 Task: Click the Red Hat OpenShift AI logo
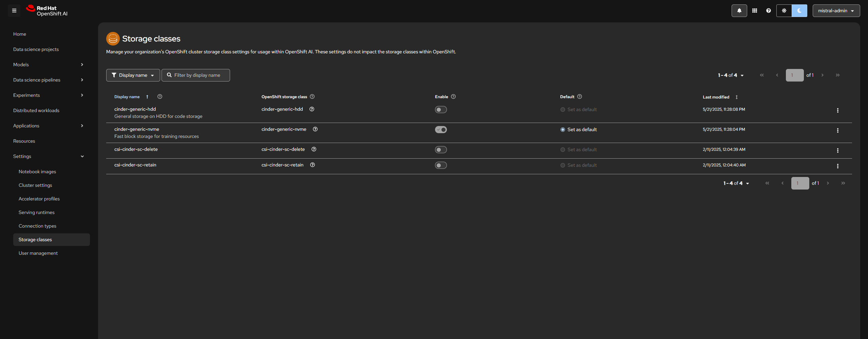(47, 11)
